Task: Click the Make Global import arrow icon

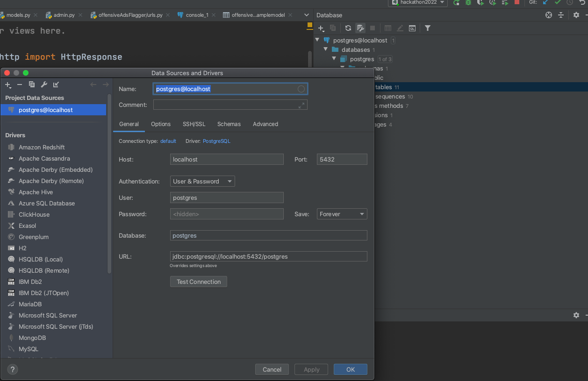Action: [x=56, y=85]
